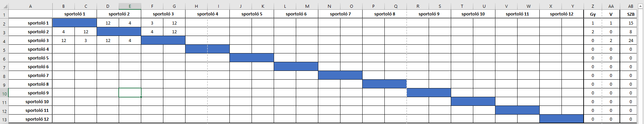Select row header 10
This screenshot has width=644, height=124.
tap(4, 93)
